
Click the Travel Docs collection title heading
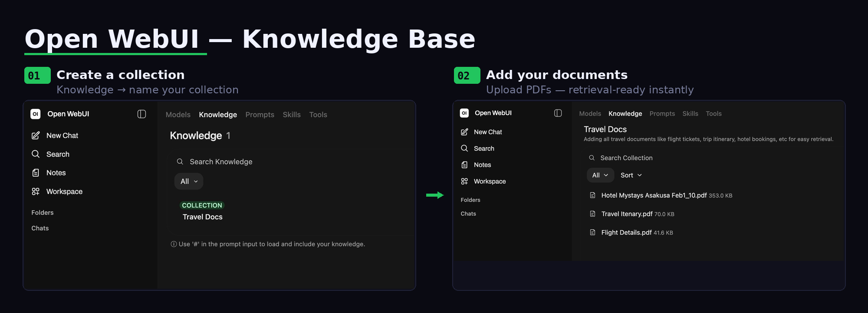click(605, 129)
